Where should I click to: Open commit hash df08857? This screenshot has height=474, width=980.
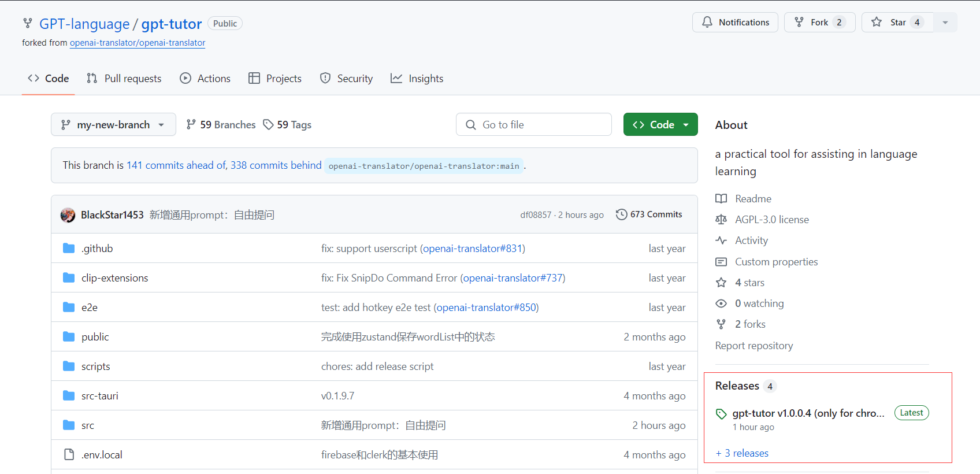pyautogui.click(x=536, y=215)
